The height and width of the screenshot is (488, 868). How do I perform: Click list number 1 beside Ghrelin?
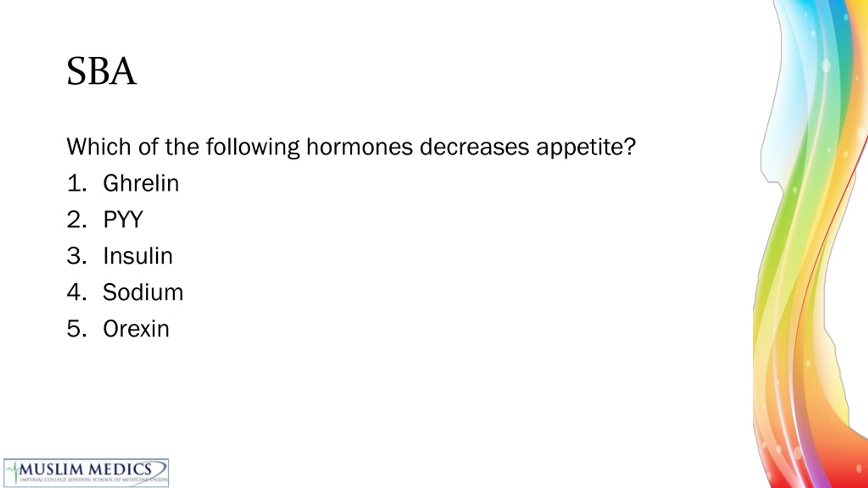click(77, 183)
